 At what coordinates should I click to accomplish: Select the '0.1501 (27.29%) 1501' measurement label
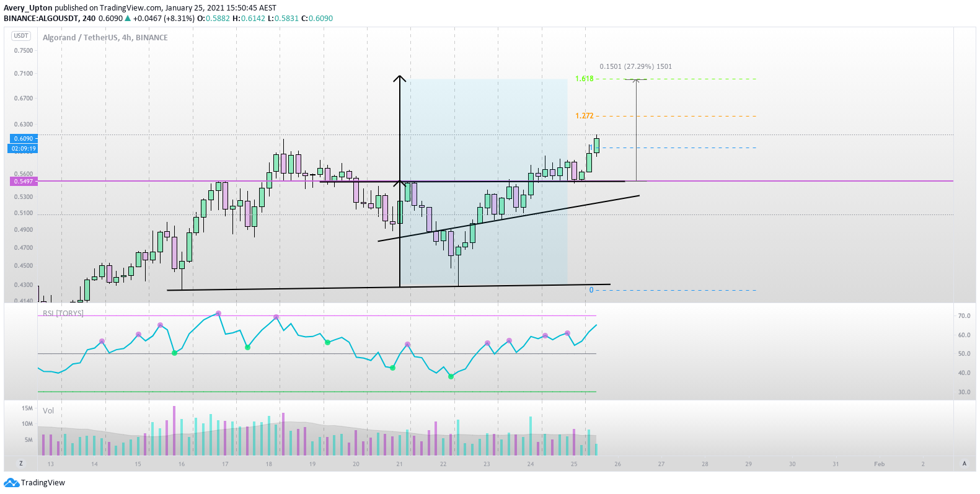(x=635, y=66)
